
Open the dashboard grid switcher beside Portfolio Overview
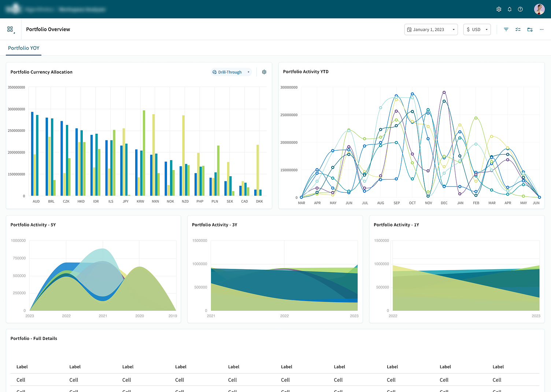[10, 29]
